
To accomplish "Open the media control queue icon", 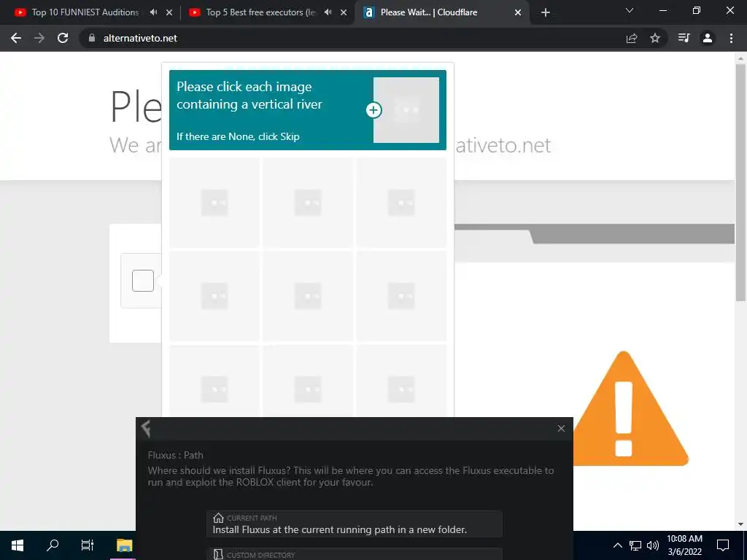I will [684, 38].
